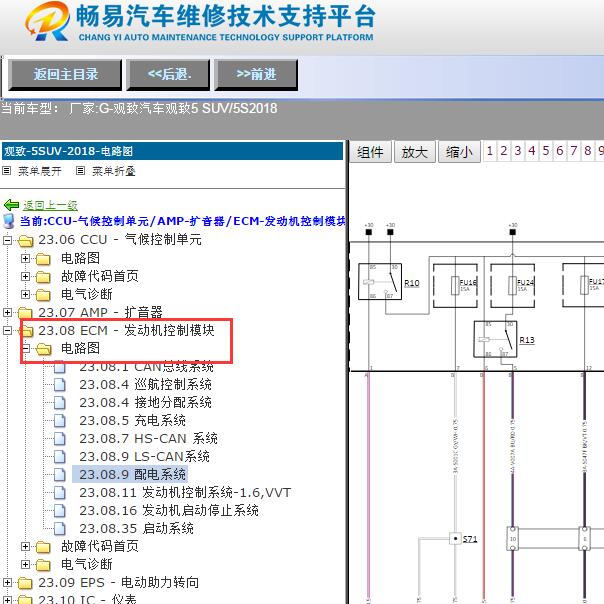This screenshot has width=604, height=604.
Task: Click the 23.06 CCU folder icon
Action: pyautogui.click(x=25, y=241)
